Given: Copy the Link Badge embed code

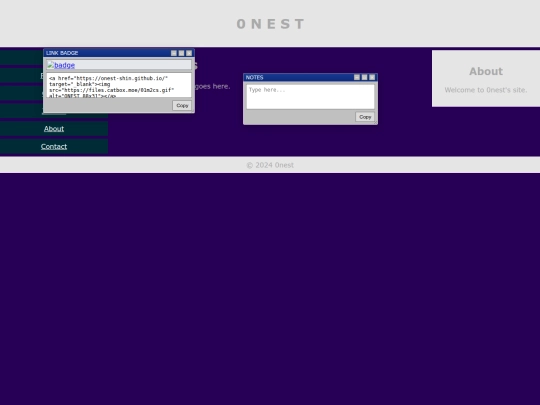Looking at the screenshot, I should (x=182, y=105).
